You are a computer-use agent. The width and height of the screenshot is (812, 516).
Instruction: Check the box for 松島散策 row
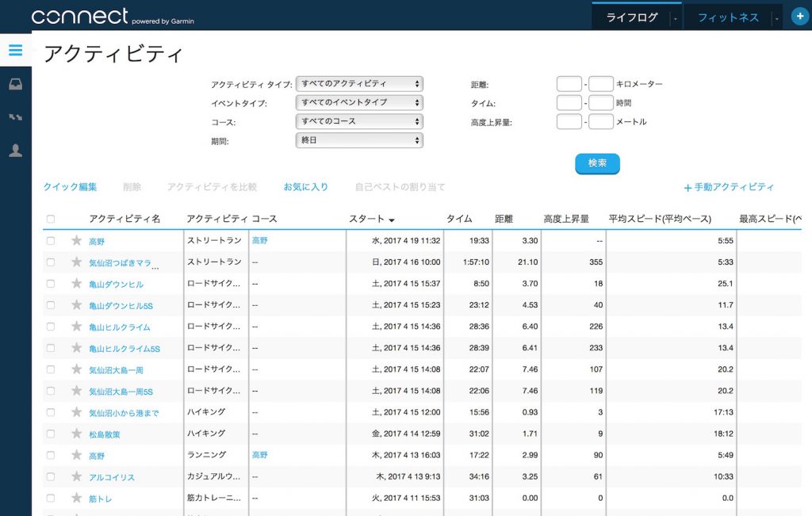(51, 434)
